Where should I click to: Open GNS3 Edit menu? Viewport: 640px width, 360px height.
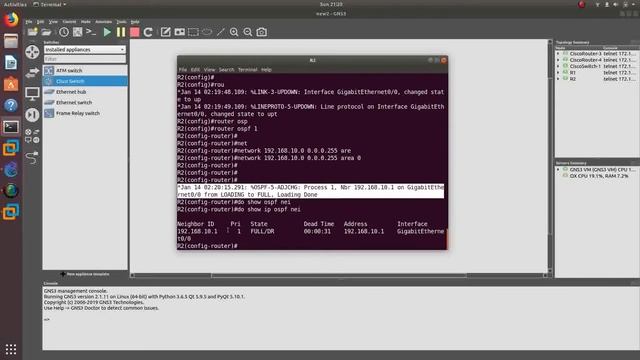pos(40,22)
